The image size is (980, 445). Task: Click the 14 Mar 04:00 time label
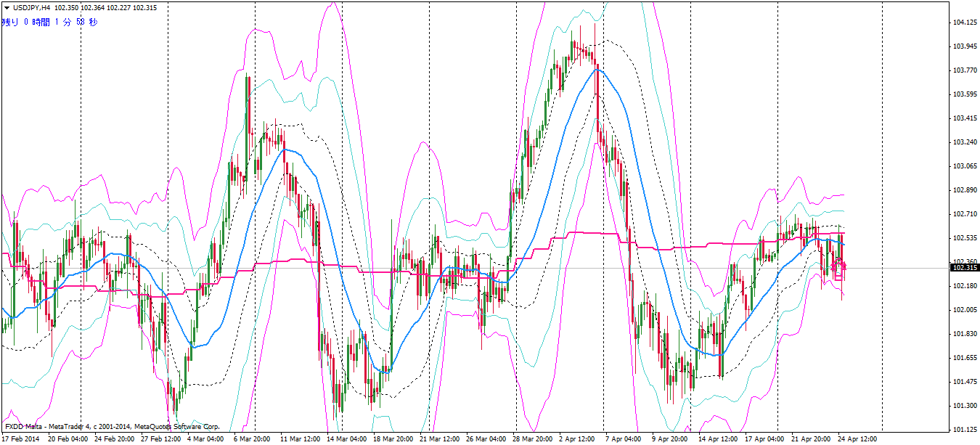click(348, 439)
